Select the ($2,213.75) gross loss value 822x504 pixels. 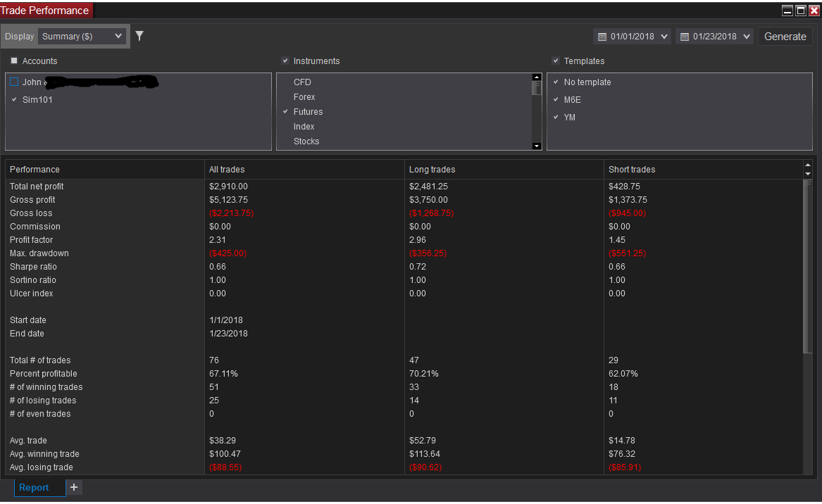click(x=231, y=213)
